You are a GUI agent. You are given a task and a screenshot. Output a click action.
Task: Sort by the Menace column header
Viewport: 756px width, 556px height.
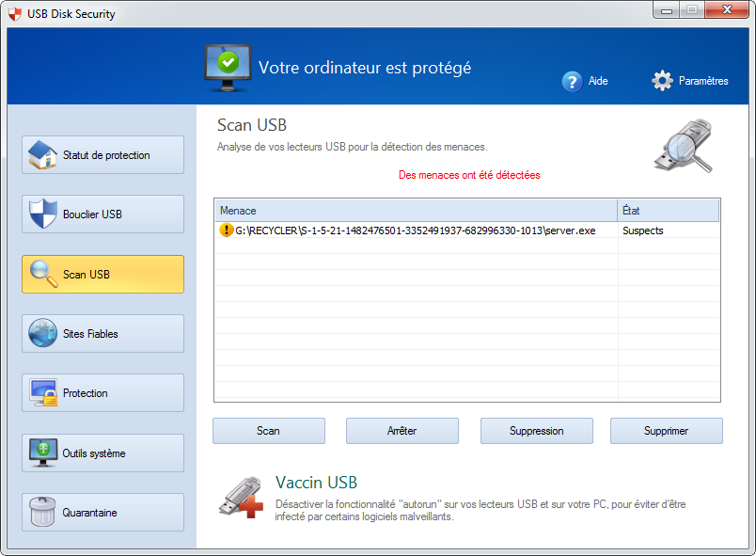click(415, 211)
